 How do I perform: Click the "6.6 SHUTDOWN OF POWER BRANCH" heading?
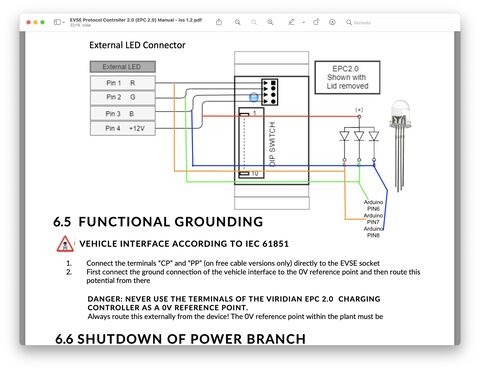click(x=180, y=339)
